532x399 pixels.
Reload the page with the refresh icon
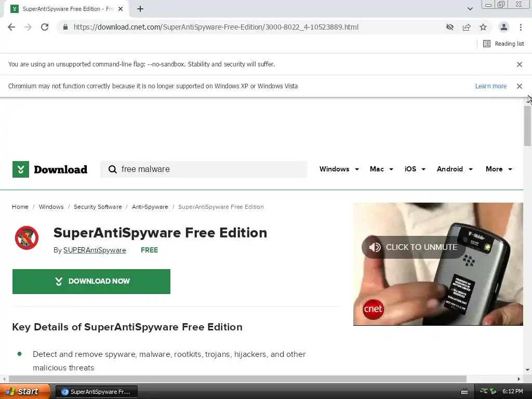[45, 27]
